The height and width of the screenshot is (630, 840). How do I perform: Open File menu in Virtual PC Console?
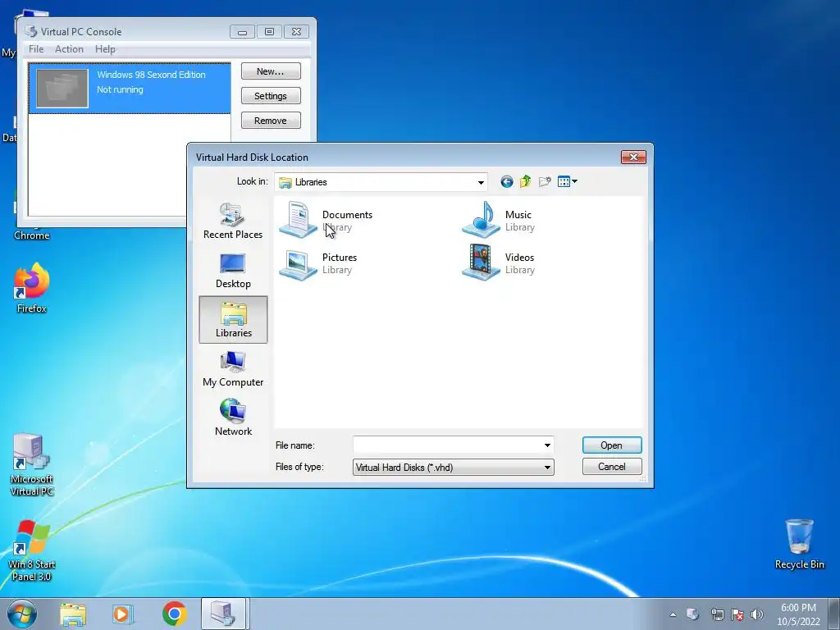36,48
